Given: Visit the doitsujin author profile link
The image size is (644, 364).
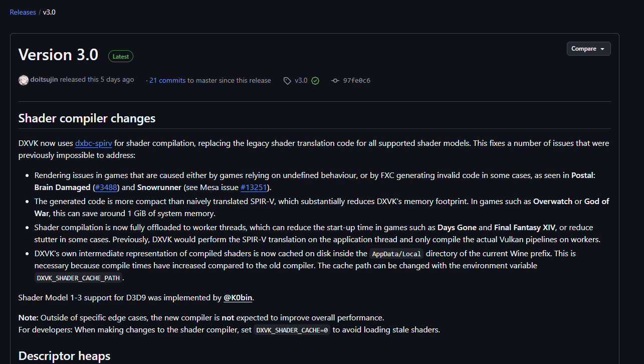Looking at the screenshot, I should coord(44,80).
